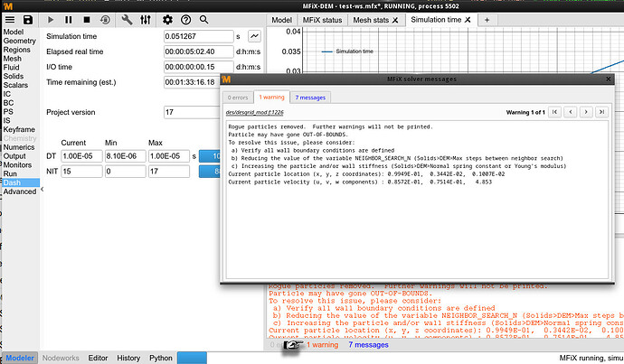Viewport: 624px width, 364px height.
Task: Open the Scalars pane
Action: 15,85
